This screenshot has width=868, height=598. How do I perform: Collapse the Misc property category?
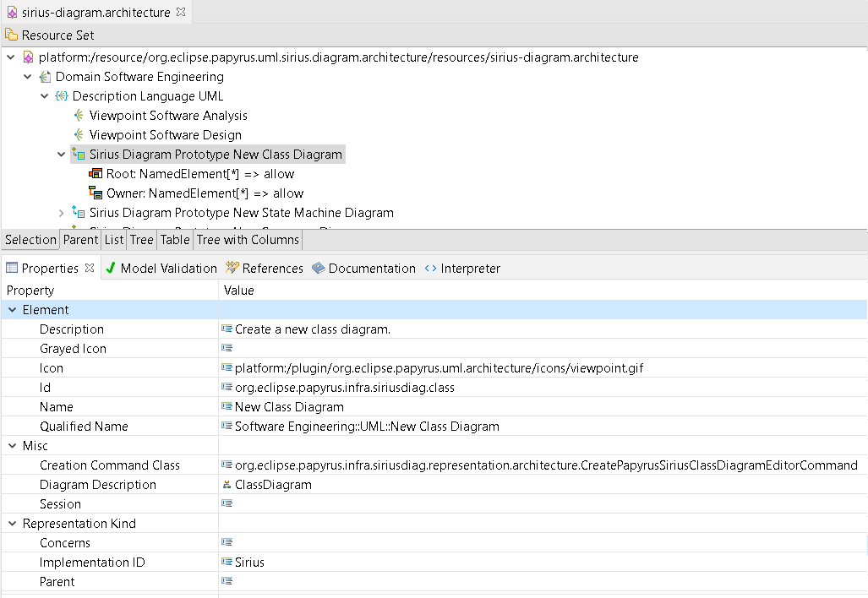[x=12, y=446]
